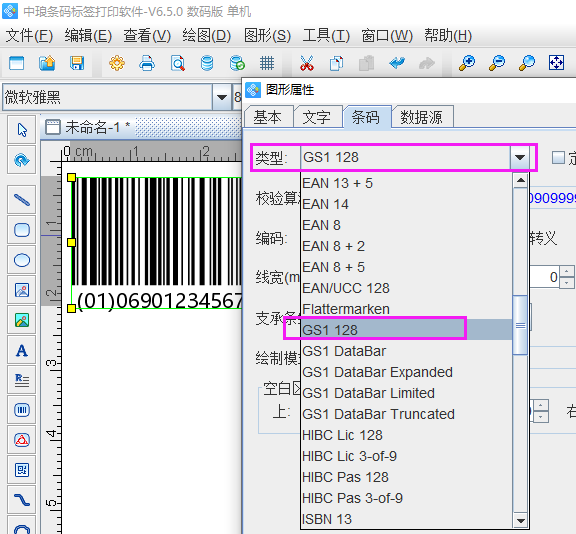Click the printer icon in toolbar
The image size is (576, 534).
click(x=147, y=63)
